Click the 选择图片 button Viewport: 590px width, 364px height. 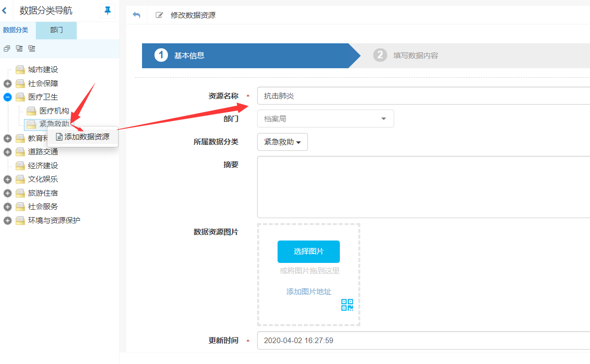click(x=308, y=251)
